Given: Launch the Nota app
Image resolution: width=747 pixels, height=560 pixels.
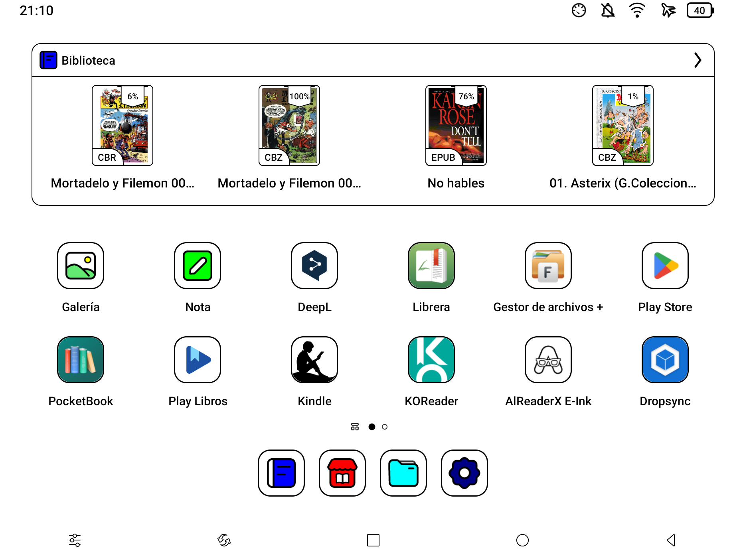Looking at the screenshot, I should (198, 266).
